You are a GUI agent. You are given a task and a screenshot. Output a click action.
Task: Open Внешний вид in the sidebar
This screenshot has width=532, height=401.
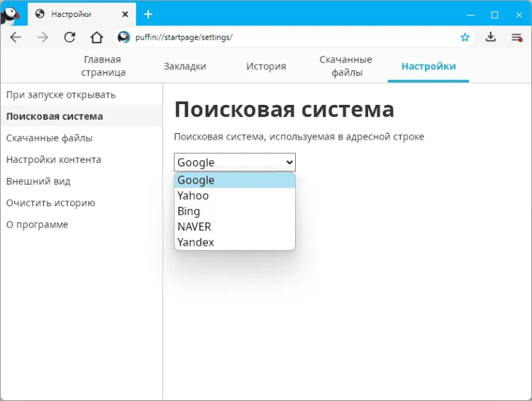(x=82, y=181)
